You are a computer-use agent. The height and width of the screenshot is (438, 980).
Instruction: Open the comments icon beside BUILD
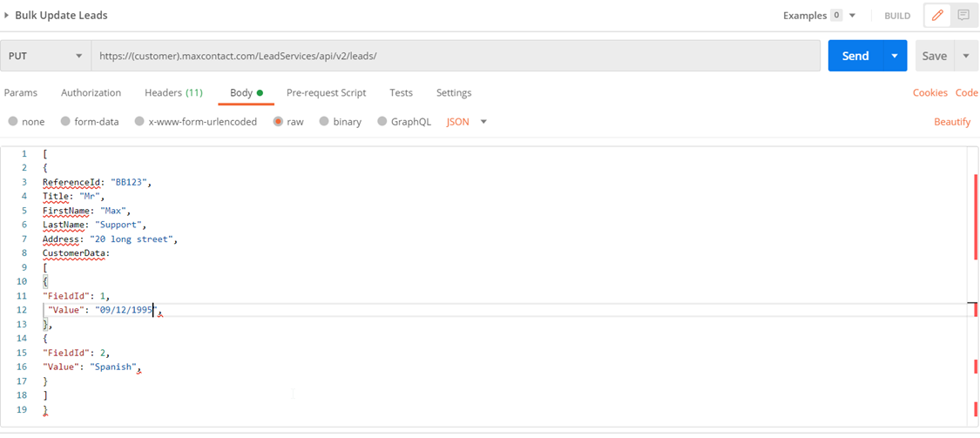(963, 16)
